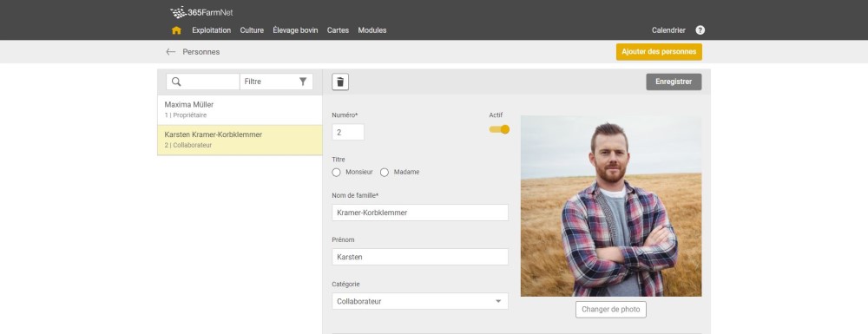This screenshot has width=868, height=334.
Task: Click the Nom de famille input field
Action: 419,213
